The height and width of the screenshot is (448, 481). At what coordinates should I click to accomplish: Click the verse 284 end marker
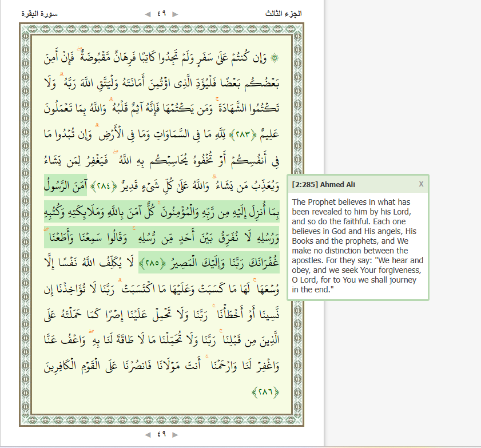[104, 186]
